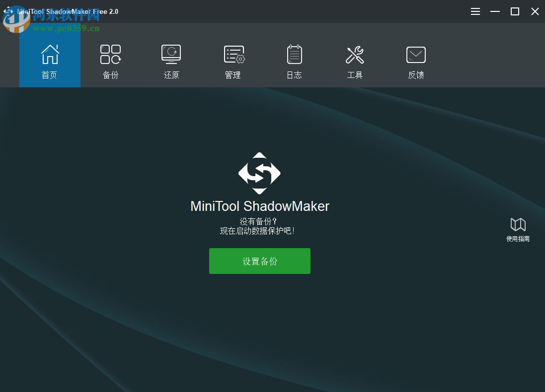545x392 pixels.
Task: Click the MiniTool ShadowMaker center logo
Action: [259, 174]
